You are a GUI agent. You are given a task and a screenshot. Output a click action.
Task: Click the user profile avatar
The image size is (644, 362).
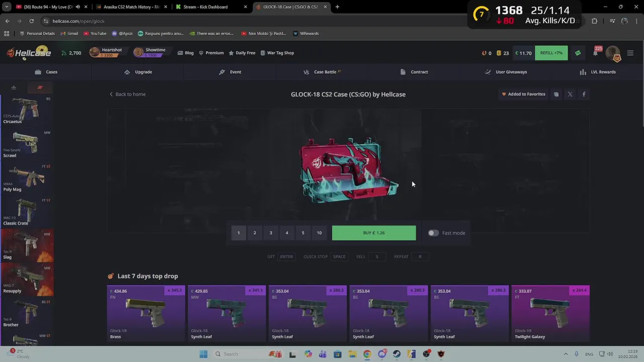pyautogui.click(x=613, y=53)
